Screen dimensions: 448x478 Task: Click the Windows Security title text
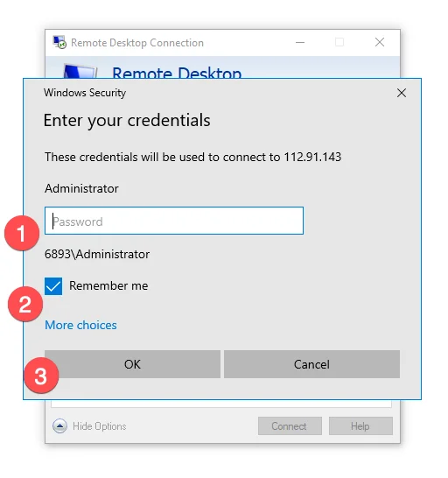pos(85,93)
